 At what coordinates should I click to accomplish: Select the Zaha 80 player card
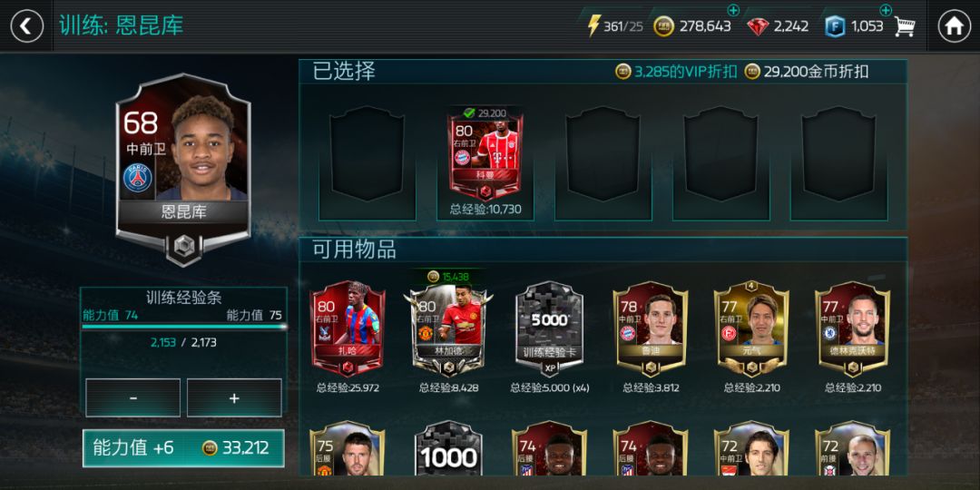348,328
